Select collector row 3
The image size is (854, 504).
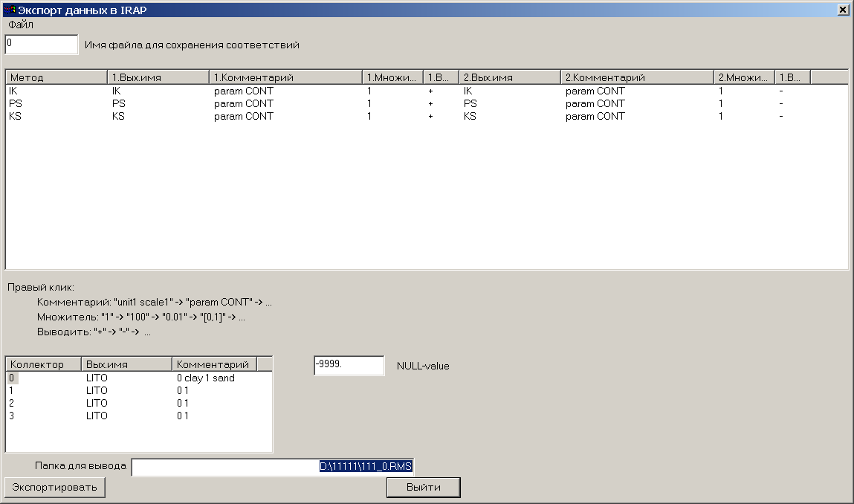point(11,416)
